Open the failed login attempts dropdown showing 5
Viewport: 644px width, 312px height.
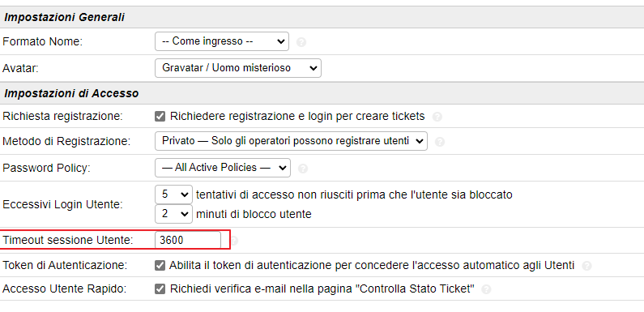[x=173, y=194]
